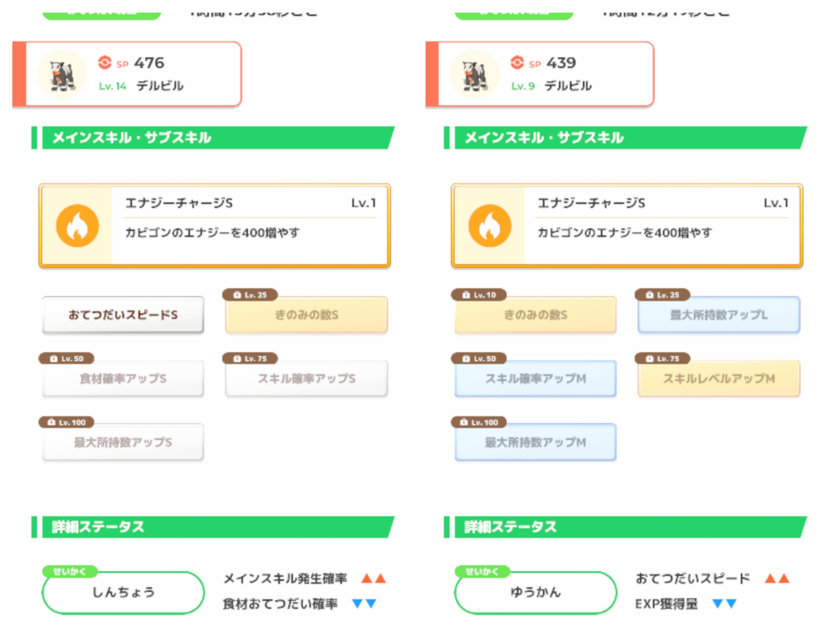Click the red up arrows beside メインスキル発生確率
This screenshot has height=631, width=840.
point(373,579)
